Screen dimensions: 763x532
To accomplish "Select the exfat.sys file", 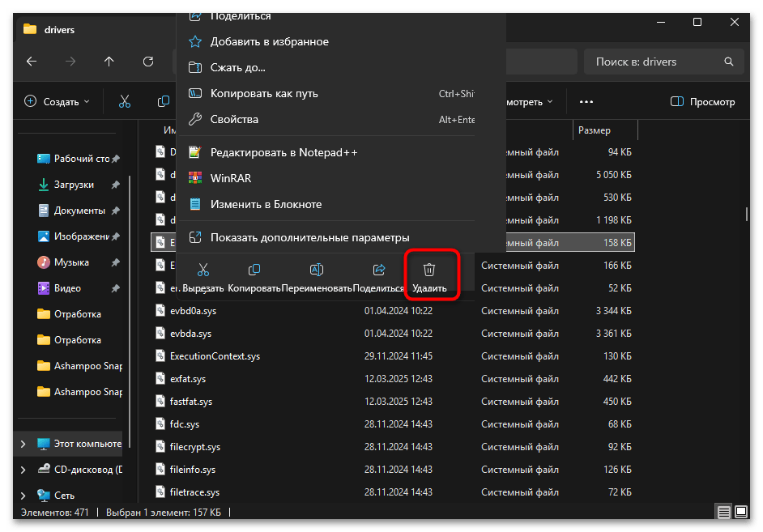I will (x=393, y=378).
